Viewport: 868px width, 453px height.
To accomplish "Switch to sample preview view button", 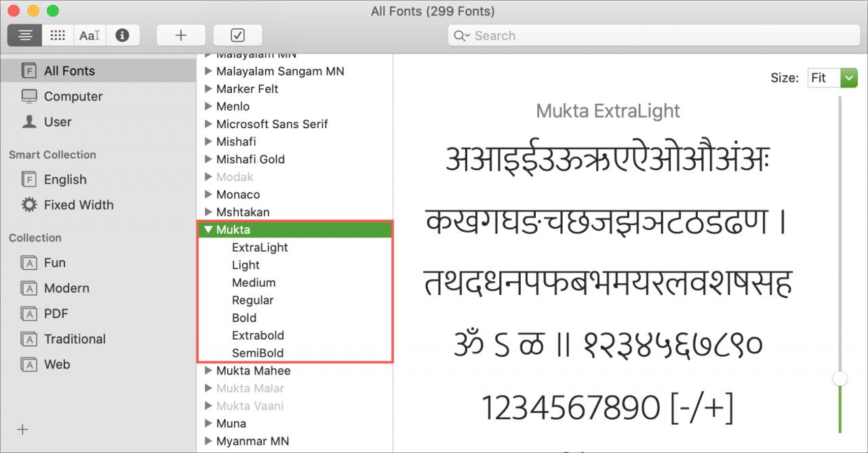I will (25, 35).
